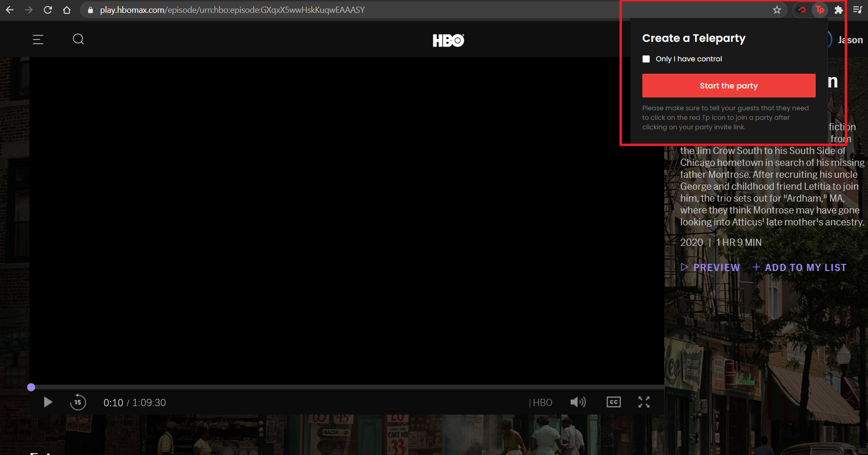The image size is (868, 455).
Task: Click the address bar URL
Action: pos(232,10)
